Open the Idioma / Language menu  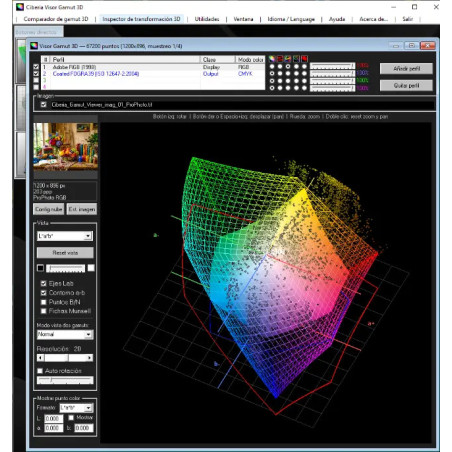(x=291, y=19)
